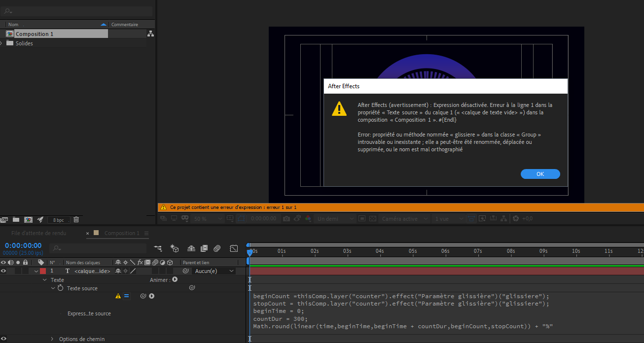Click the Commentaire column header

coord(125,24)
